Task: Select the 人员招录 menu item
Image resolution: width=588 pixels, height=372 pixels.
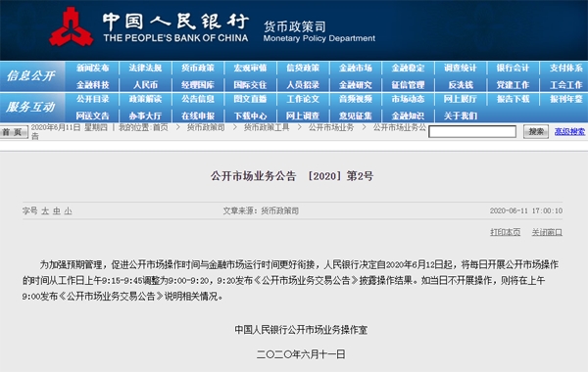Action: tap(303, 85)
